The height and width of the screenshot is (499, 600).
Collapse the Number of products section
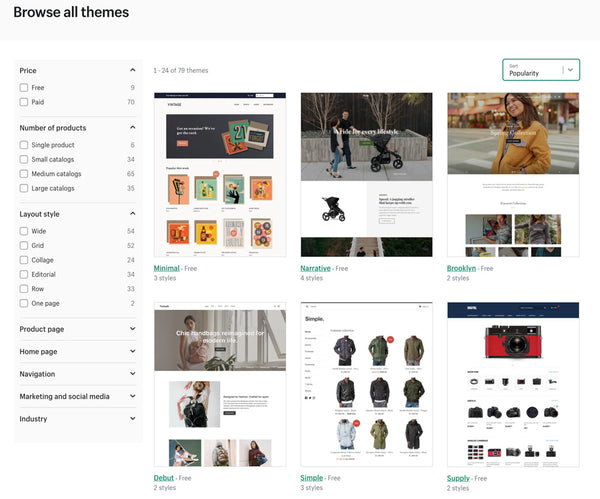(x=132, y=127)
